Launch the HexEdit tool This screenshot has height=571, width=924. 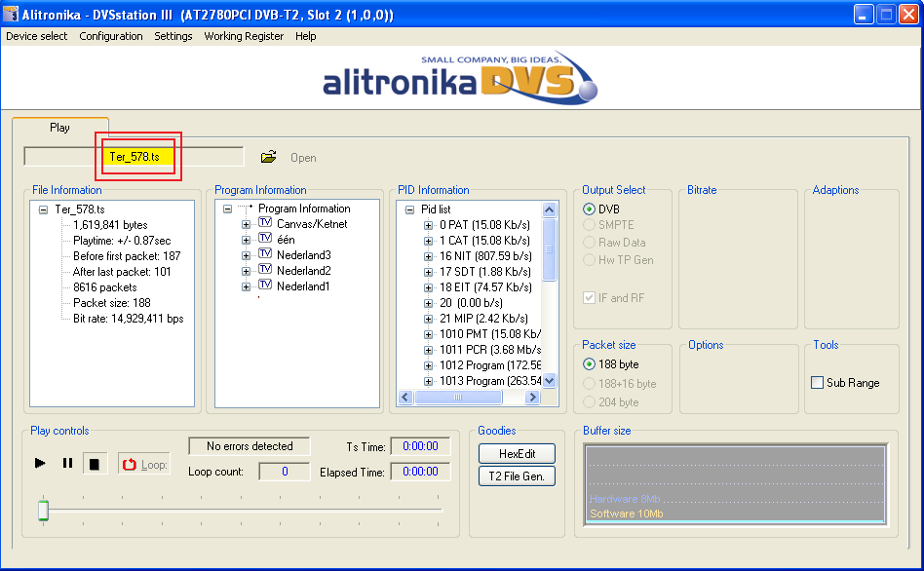point(517,454)
